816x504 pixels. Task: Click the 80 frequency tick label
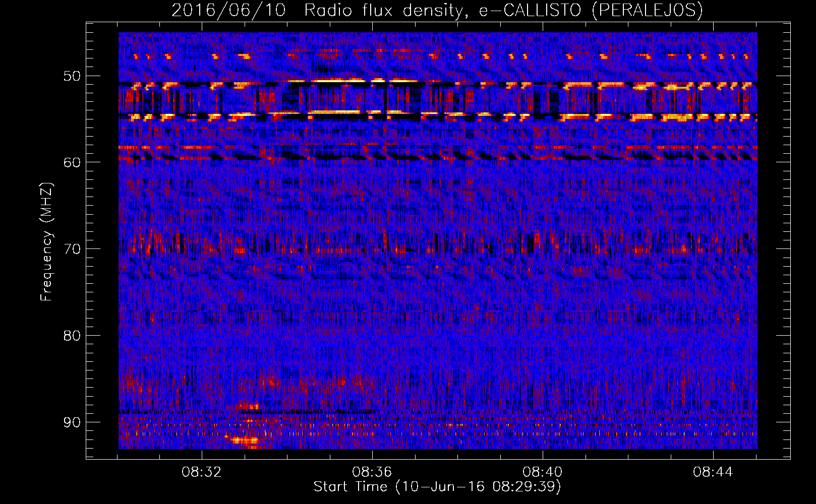pos(72,335)
